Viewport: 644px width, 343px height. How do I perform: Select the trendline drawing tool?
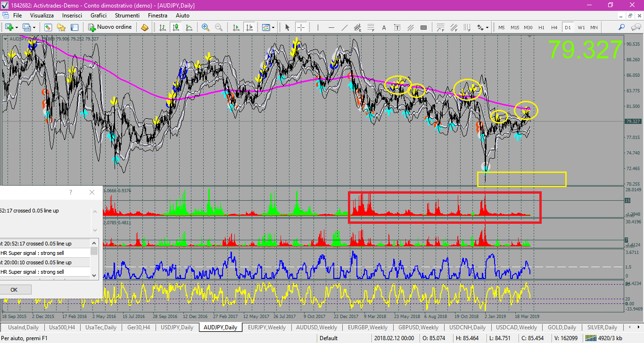[345, 27]
